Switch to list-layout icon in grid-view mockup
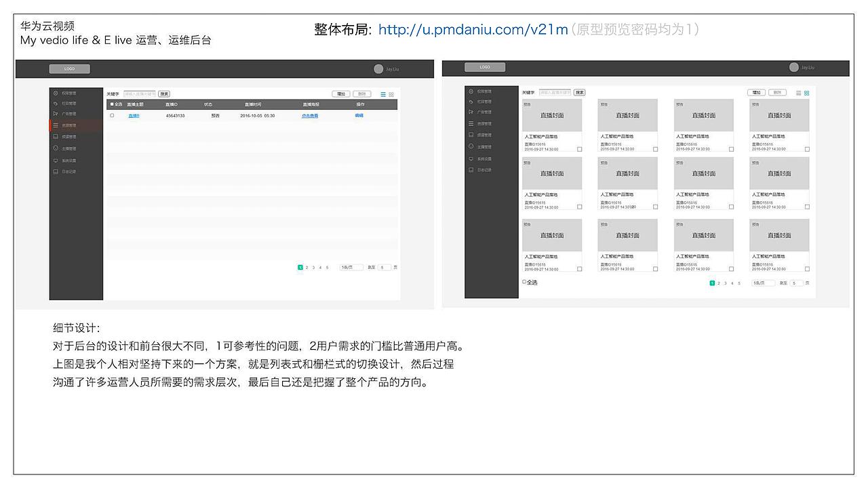 point(799,93)
